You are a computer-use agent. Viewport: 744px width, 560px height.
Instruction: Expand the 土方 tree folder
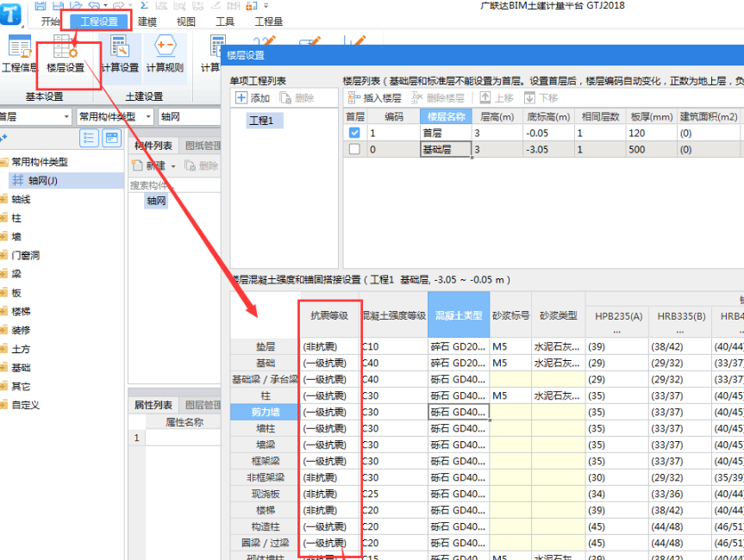tap(3, 349)
